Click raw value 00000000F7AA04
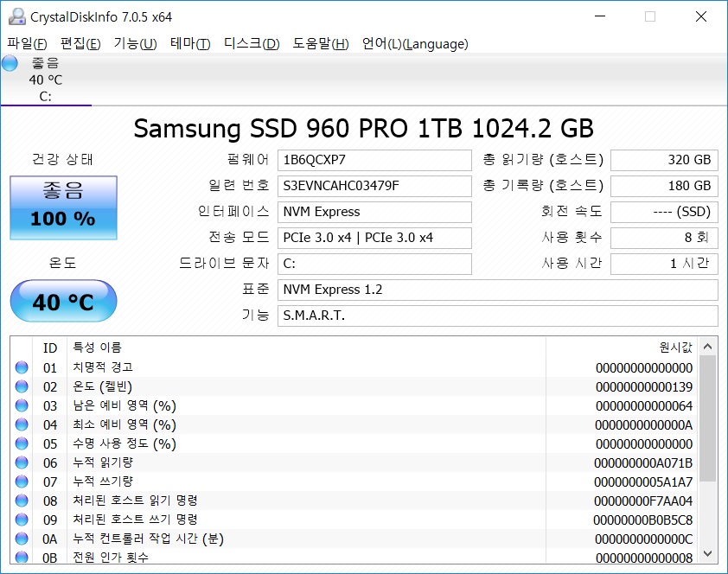Viewport: 728px width, 574px height. tap(643, 501)
